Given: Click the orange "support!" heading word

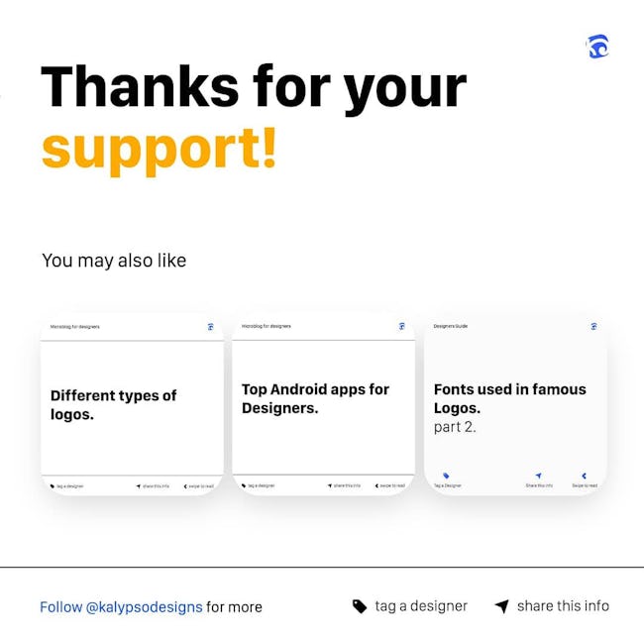Looking at the screenshot, I should tap(160, 150).
